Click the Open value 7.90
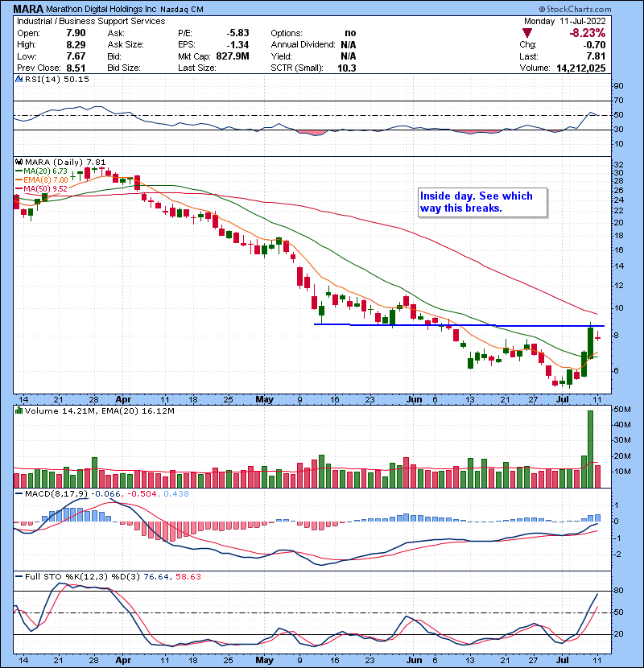The image size is (644, 668). point(76,33)
